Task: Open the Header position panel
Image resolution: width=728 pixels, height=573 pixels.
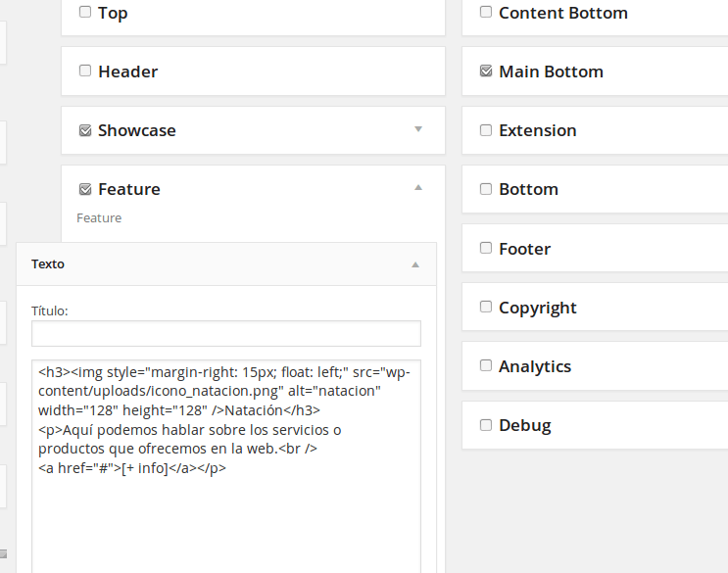Action: [253, 72]
